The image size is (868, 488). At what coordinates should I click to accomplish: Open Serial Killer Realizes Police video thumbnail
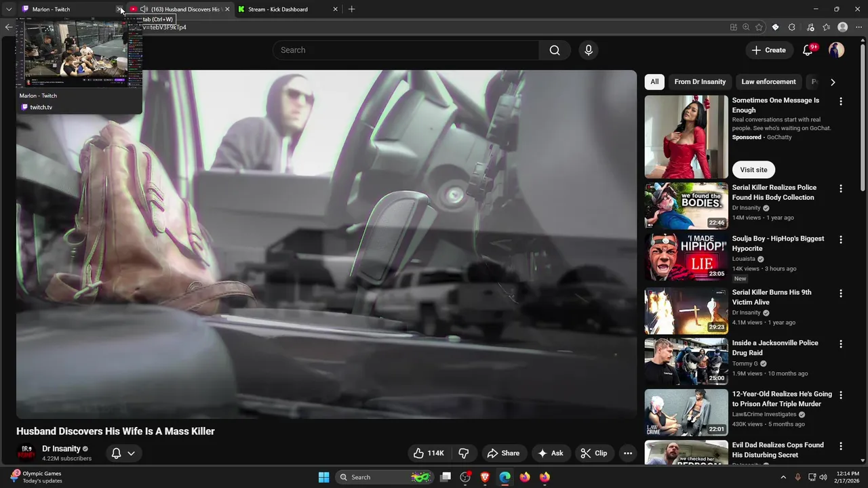[686, 206]
